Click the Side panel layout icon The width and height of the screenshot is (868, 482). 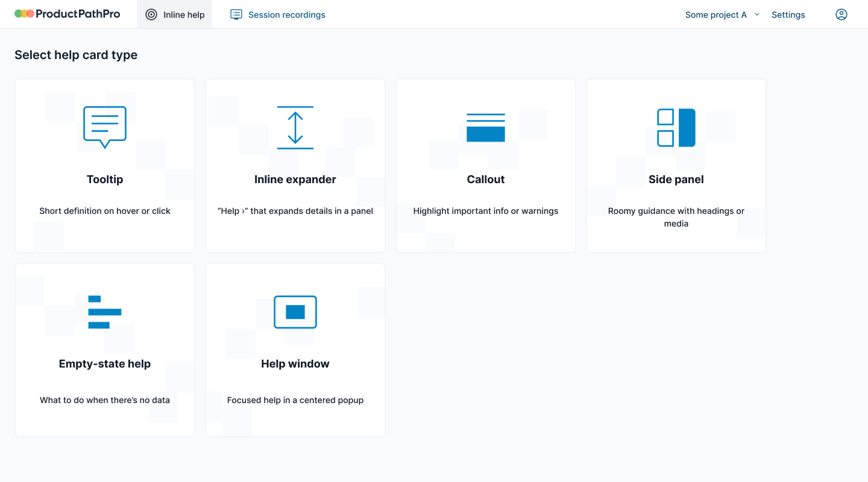tap(676, 127)
